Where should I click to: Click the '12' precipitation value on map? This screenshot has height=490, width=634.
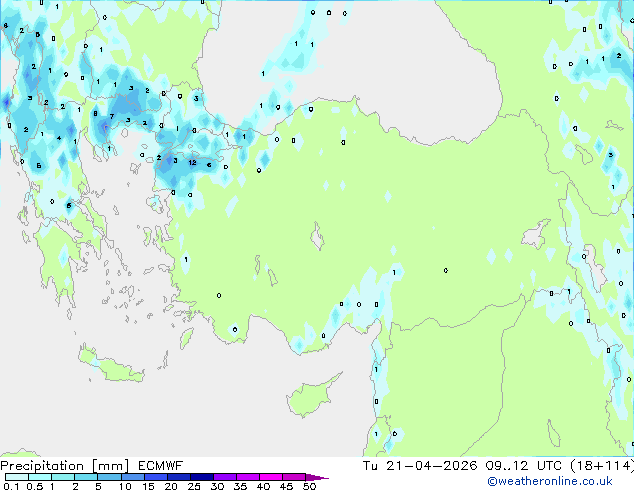coord(192,163)
